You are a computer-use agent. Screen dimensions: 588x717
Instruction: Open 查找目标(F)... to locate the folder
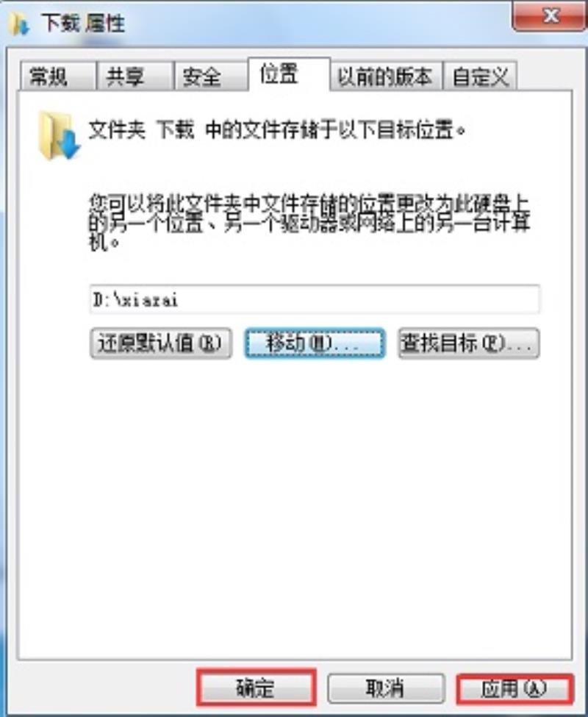[469, 343]
